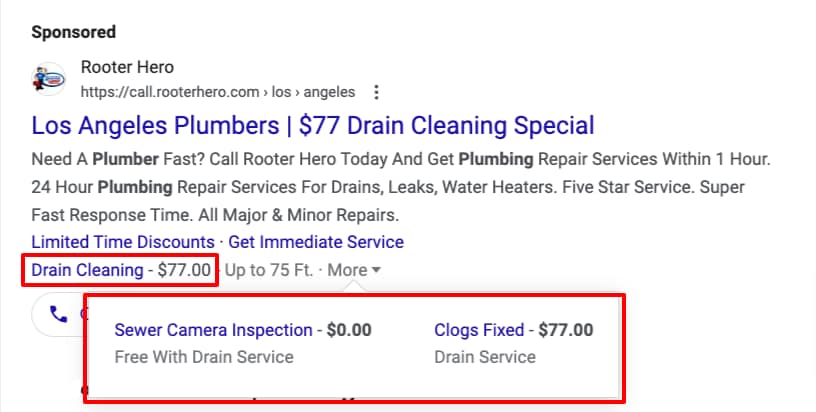Click the Limited Time Discounts sitelink
Screen dimensions: 816x412
pos(123,242)
